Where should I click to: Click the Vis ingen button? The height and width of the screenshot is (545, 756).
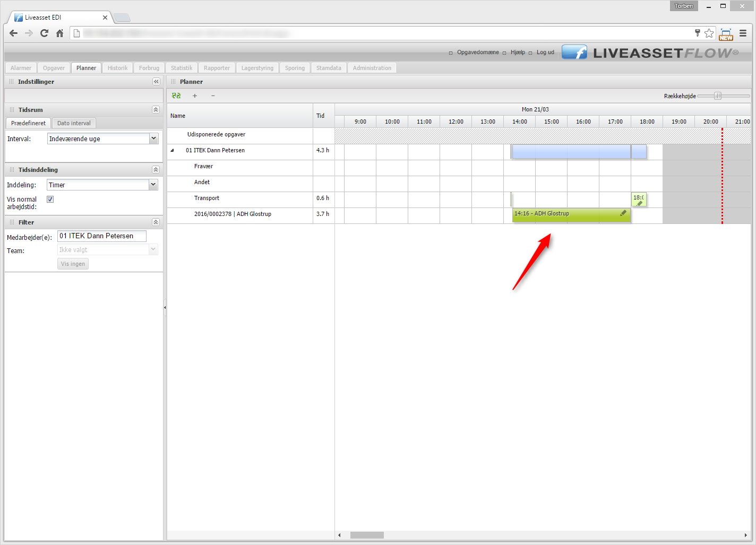(73, 264)
